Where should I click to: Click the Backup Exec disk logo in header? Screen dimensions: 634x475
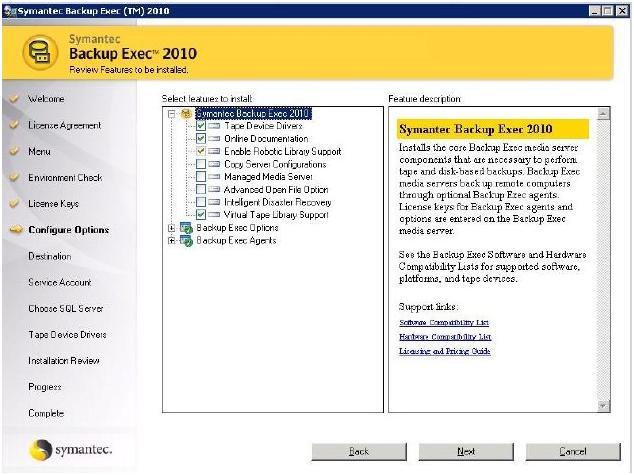(x=40, y=53)
